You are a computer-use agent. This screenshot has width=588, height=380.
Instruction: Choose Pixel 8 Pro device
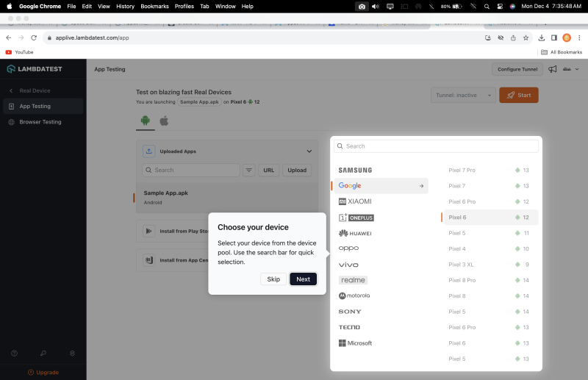click(x=491, y=281)
